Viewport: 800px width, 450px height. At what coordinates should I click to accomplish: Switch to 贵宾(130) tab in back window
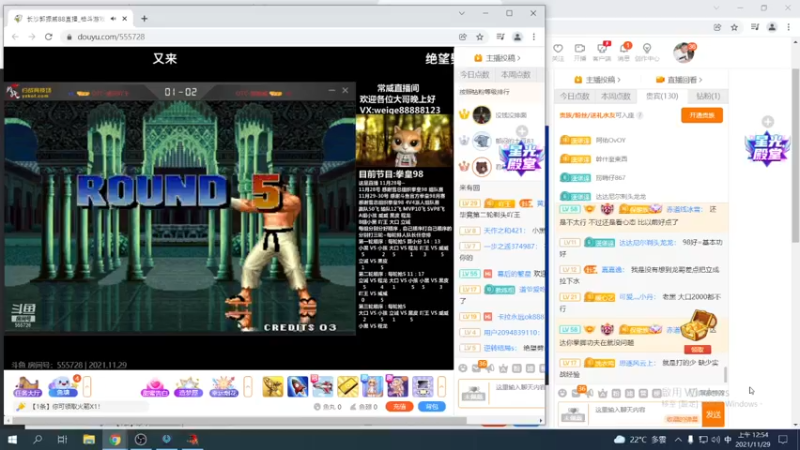[662, 96]
